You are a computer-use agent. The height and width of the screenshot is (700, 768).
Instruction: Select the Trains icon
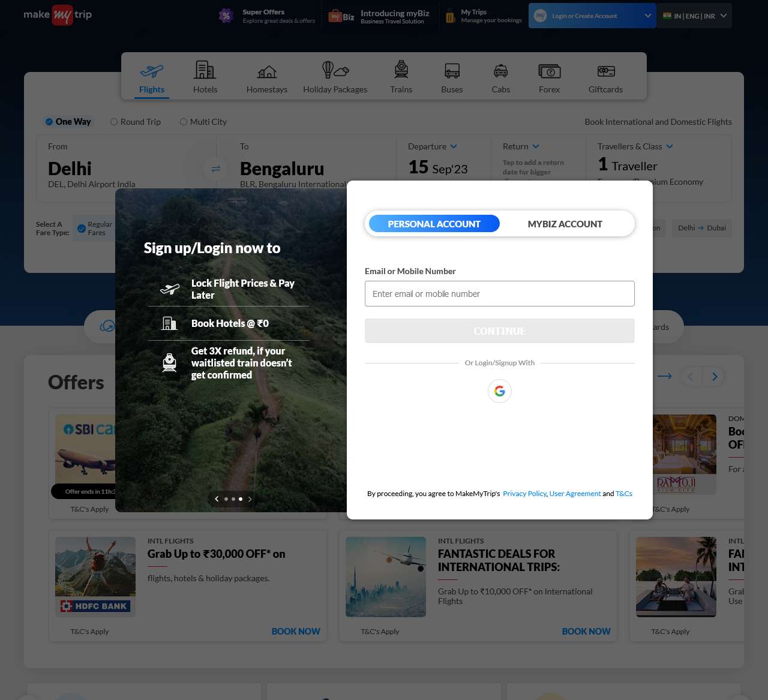click(401, 71)
